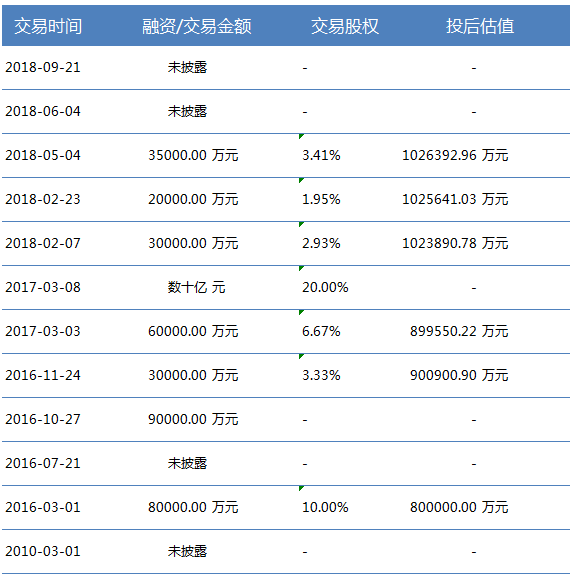This screenshot has height=580, width=573.
Task: Click the 投后估值 column header
Action: pos(480,26)
